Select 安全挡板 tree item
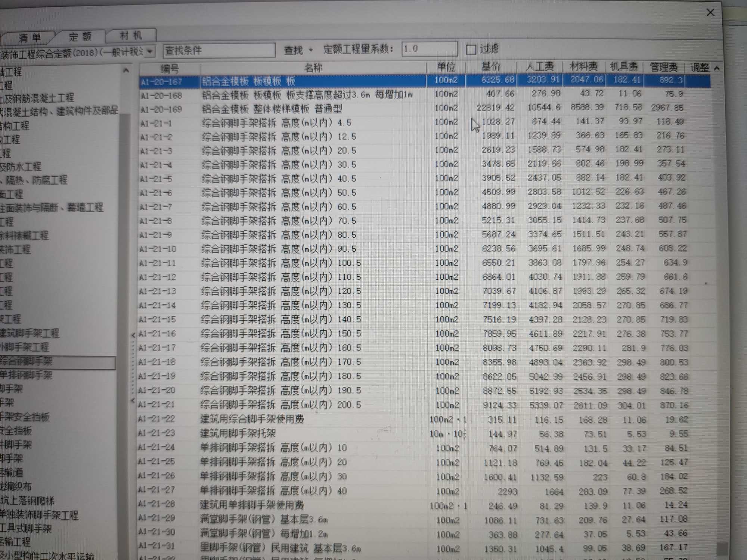The width and height of the screenshot is (747, 560). (x=16, y=430)
